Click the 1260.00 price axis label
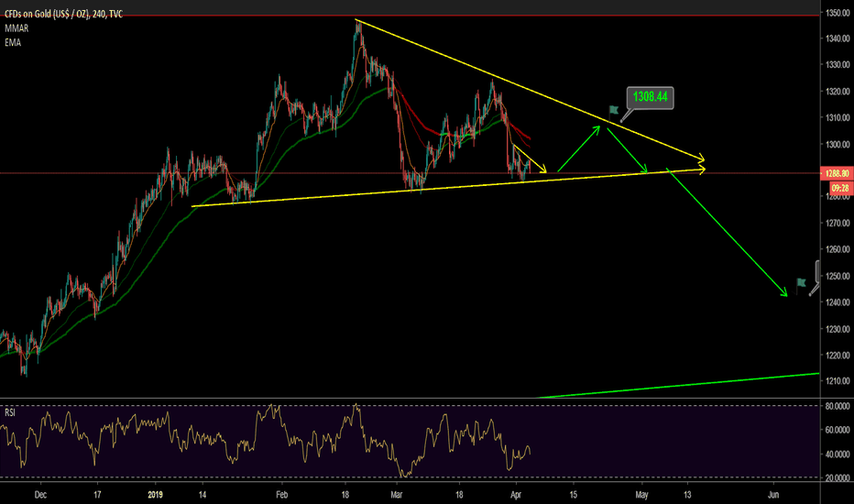854x504 pixels. coord(838,249)
